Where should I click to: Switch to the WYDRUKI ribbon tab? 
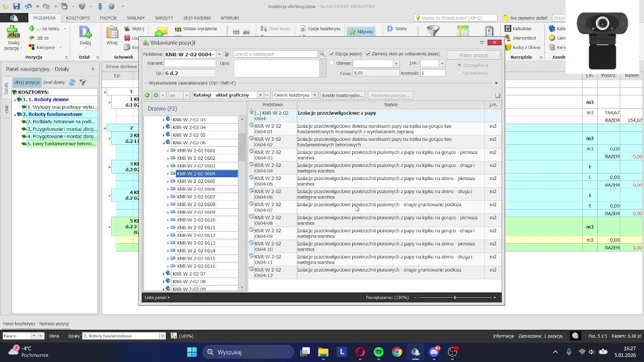pos(230,18)
